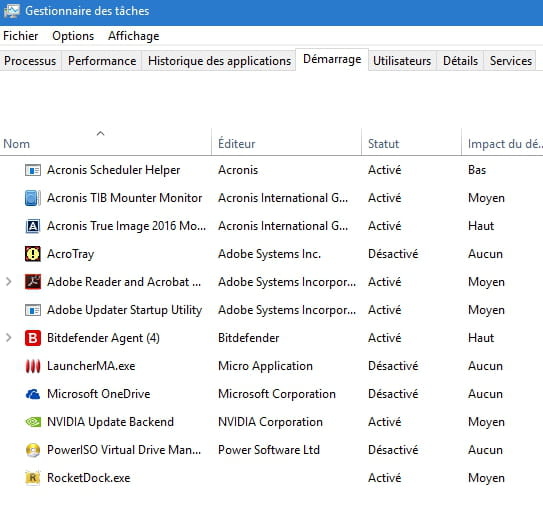Sort by the Nom column header

click(105, 142)
